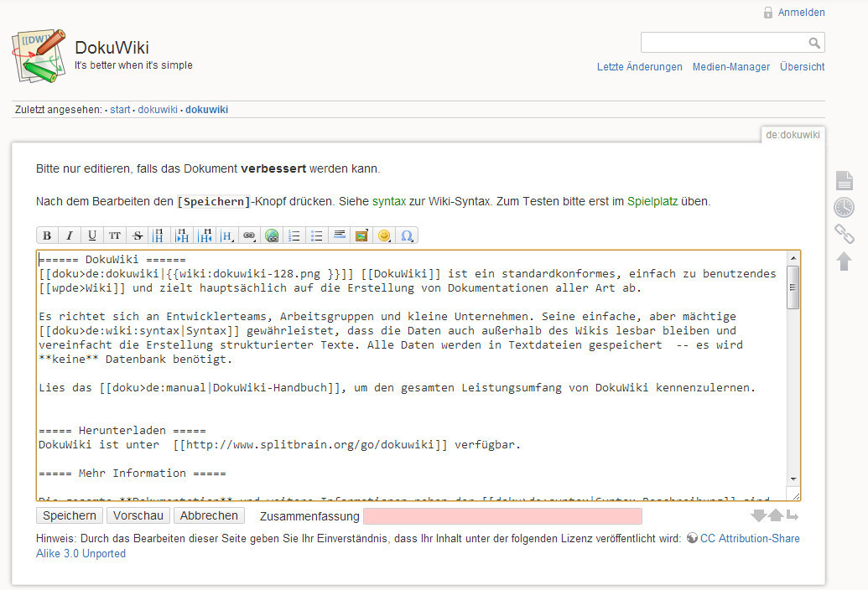Insert unordered bullet list item
The image size is (868, 590).
(317, 235)
